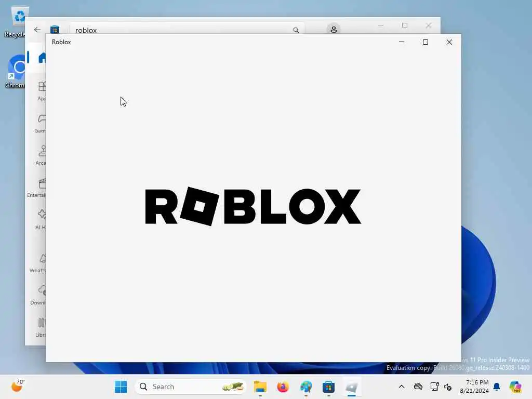Click the Roblox taskbar icon
This screenshot has height=399, width=532.
click(352, 387)
